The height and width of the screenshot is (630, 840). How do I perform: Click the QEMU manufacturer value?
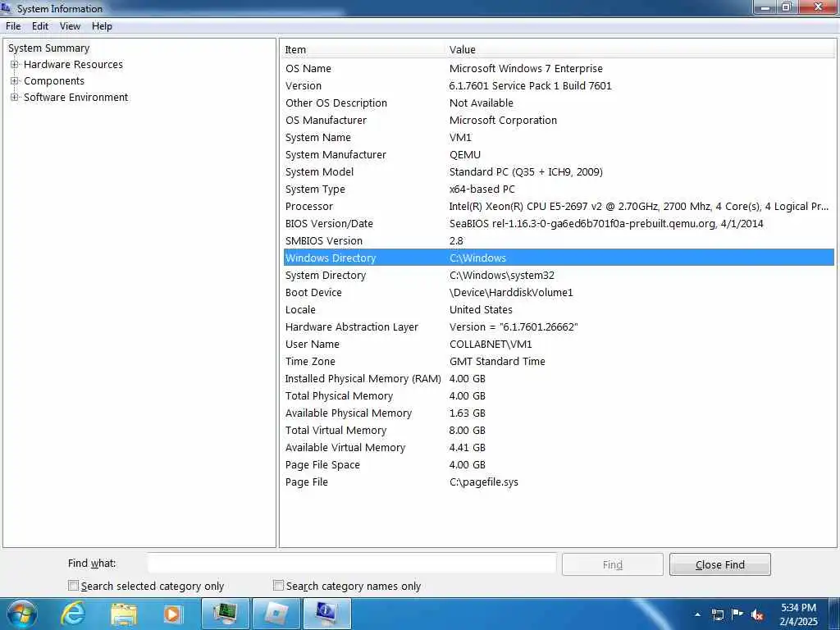point(465,155)
